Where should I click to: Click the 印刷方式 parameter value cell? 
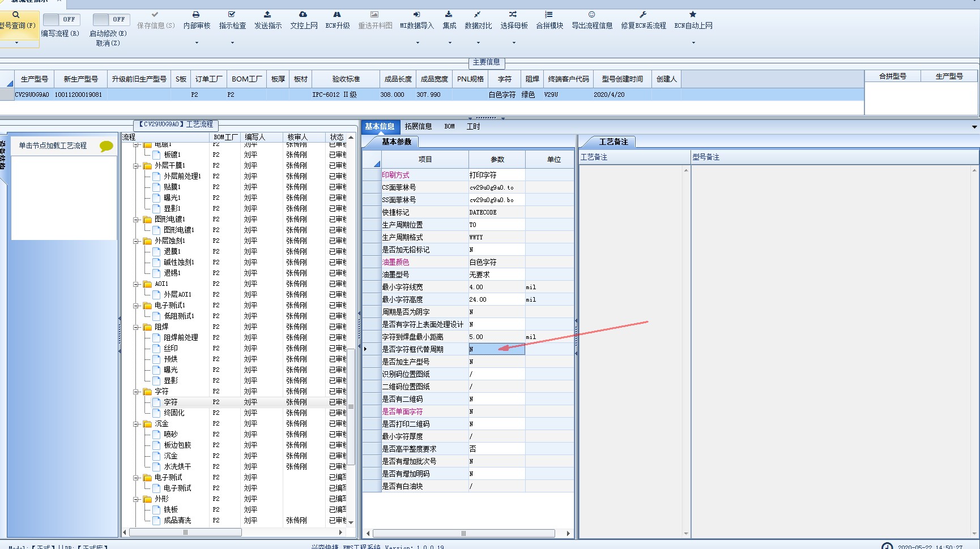(x=497, y=175)
